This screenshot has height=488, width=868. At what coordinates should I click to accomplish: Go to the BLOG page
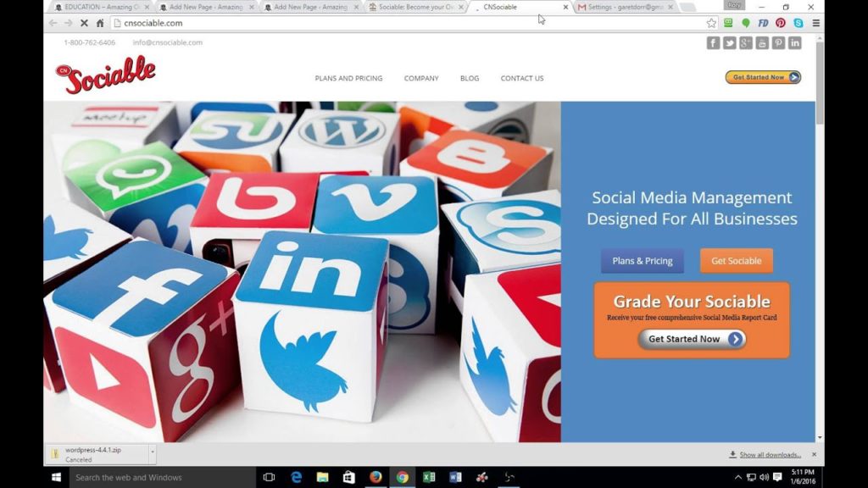(x=470, y=78)
